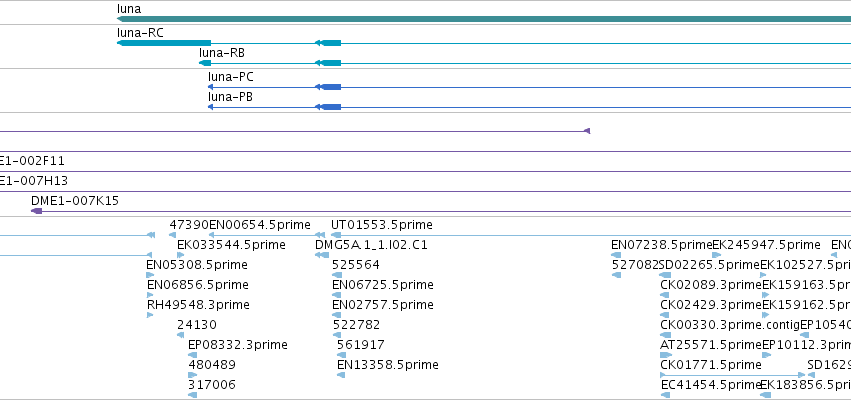The width and height of the screenshot is (851, 400).
Task: Click the EN05308.5prime EST arrow
Action: [x=150, y=275]
